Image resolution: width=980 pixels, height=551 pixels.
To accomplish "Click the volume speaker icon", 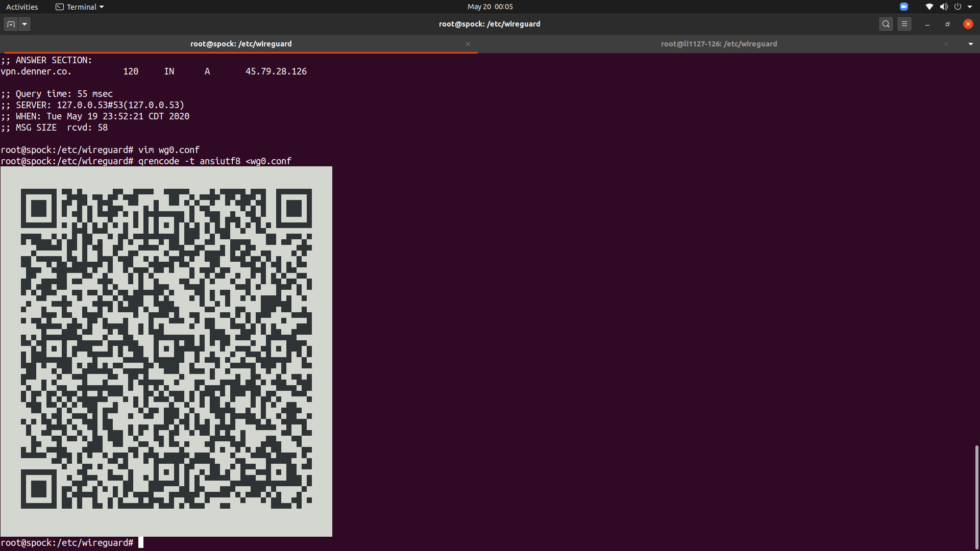I will coord(944,7).
